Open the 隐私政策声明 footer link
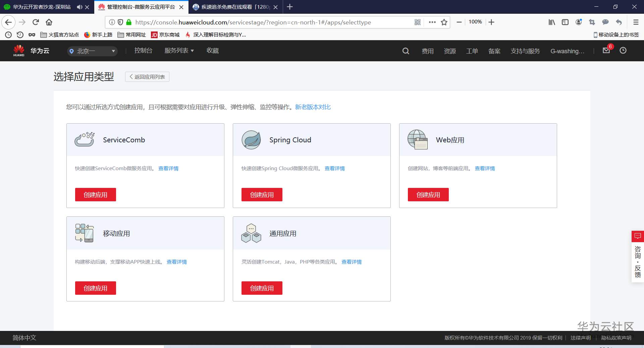 [x=616, y=338]
